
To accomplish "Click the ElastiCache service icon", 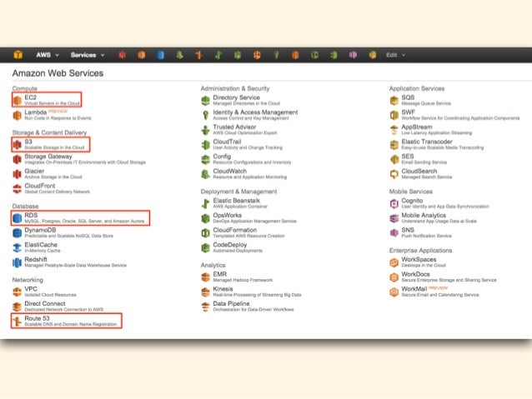I will [18, 247].
